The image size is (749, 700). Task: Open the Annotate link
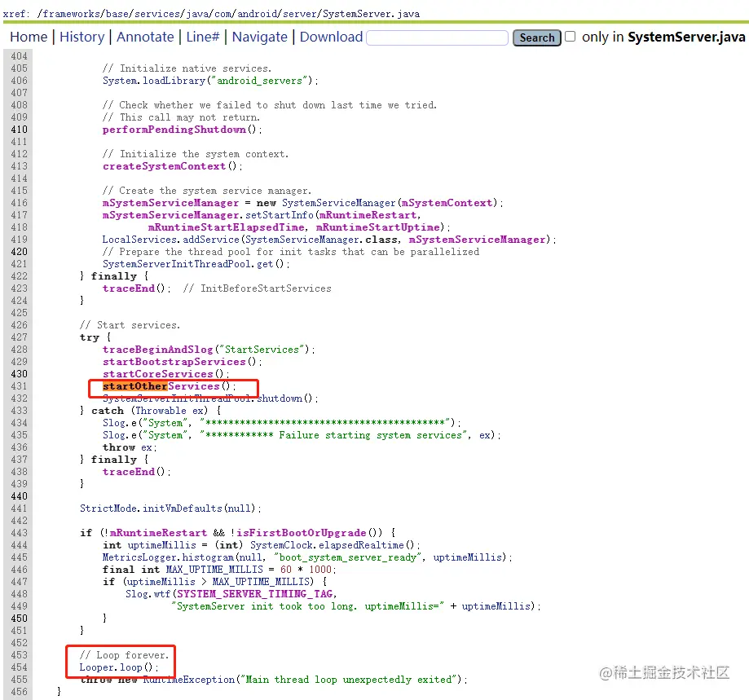click(145, 37)
